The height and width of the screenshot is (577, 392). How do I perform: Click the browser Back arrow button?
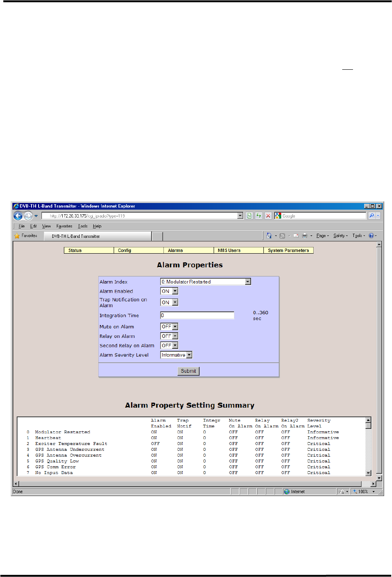pyautogui.click(x=18, y=216)
